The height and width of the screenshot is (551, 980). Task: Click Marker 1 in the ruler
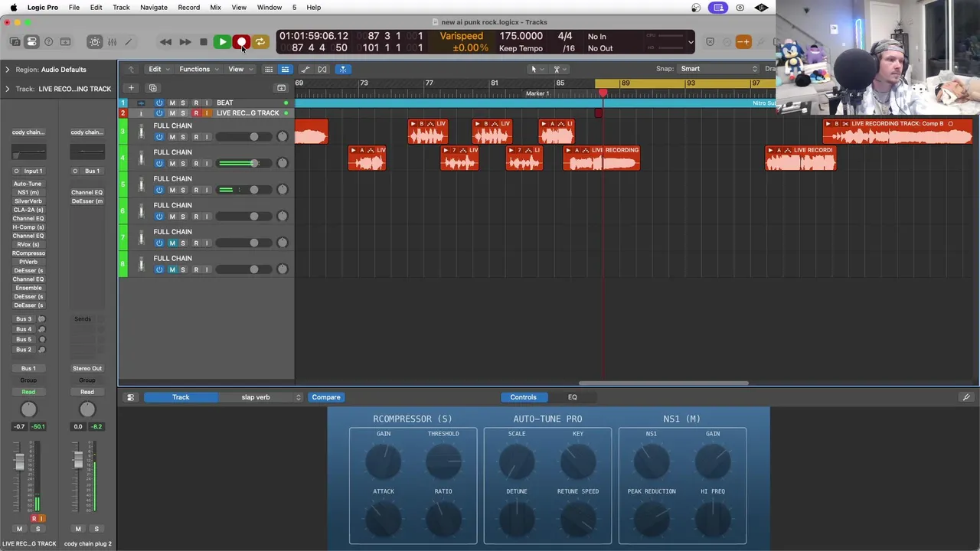pos(537,93)
